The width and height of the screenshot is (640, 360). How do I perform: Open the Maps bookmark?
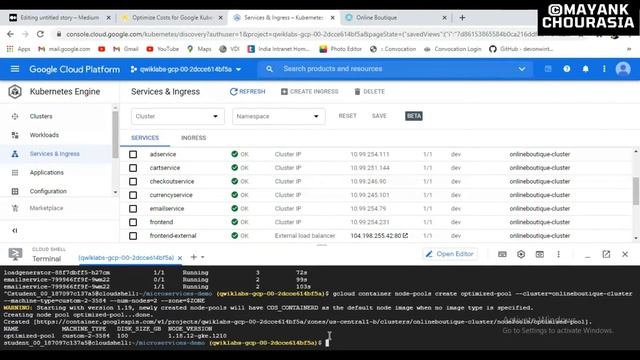pos(199,49)
